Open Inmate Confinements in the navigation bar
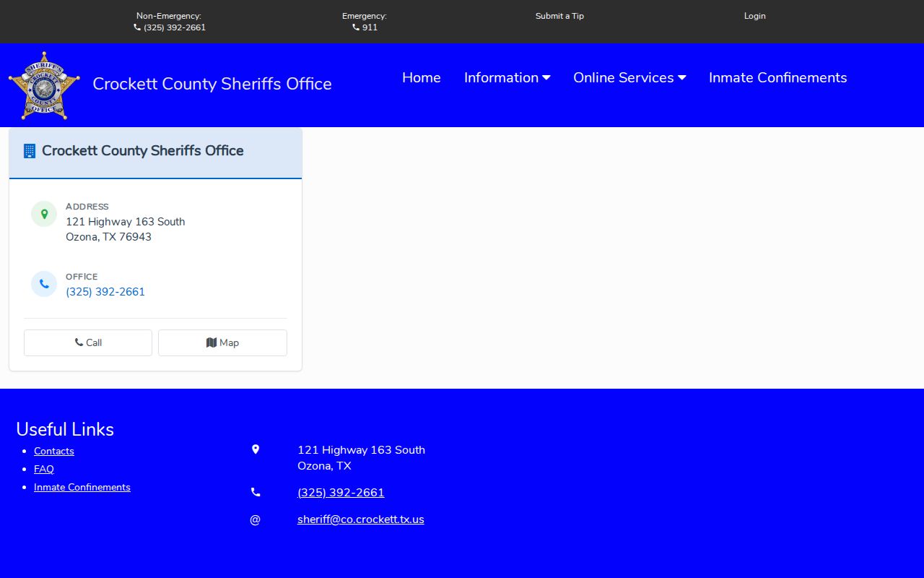Viewport: 924px width, 578px height. (x=778, y=77)
